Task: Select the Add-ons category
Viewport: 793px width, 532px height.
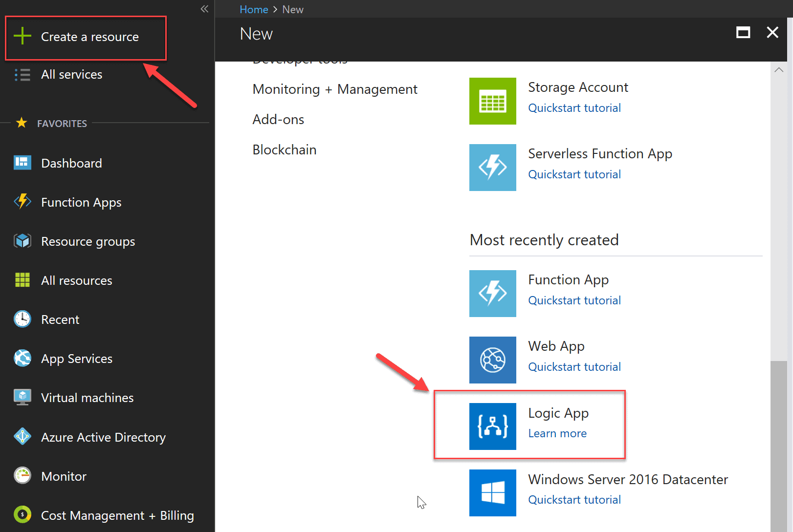Action: pos(278,120)
